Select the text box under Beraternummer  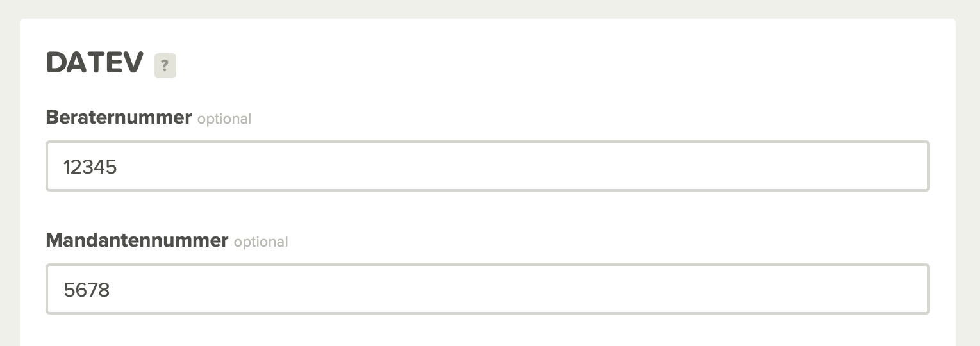pos(488,166)
